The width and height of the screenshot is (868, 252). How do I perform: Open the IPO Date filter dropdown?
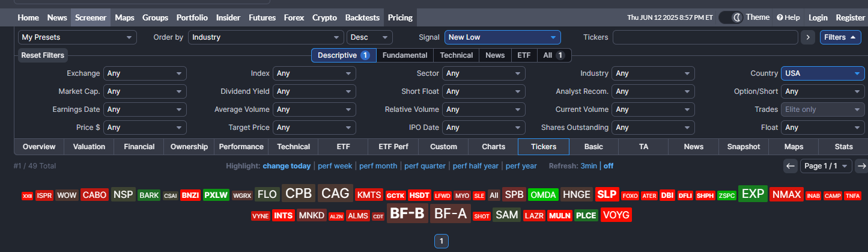(484, 128)
